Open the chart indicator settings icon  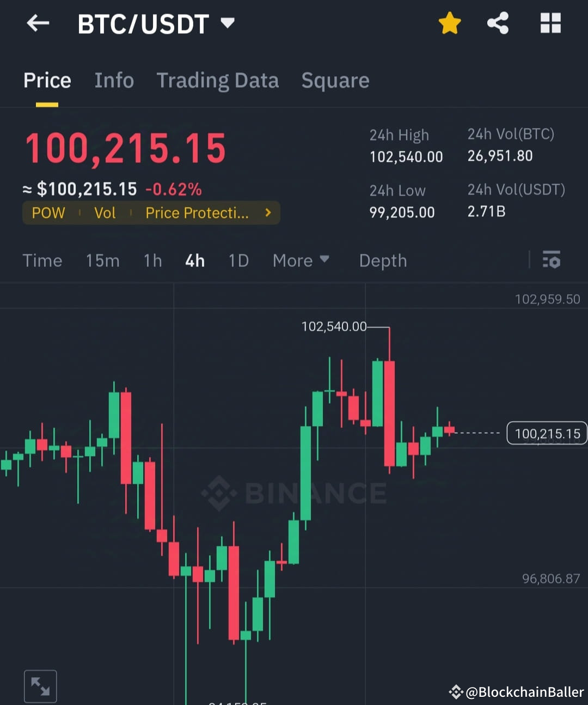tap(552, 260)
